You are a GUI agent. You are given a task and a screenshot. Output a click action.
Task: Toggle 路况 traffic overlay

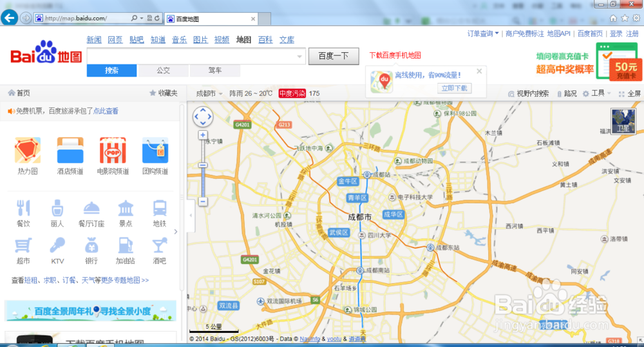[x=567, y=93]
